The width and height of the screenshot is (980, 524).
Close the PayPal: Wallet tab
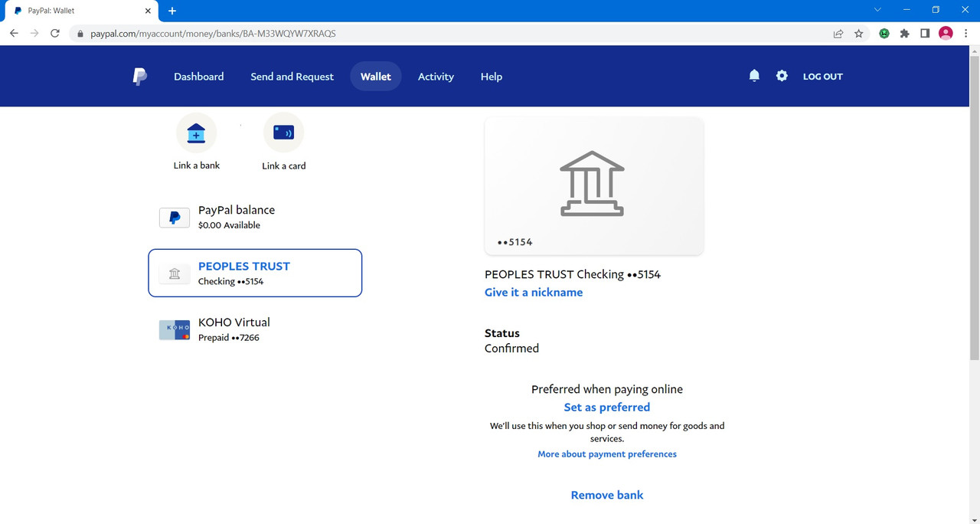[148, 11]
